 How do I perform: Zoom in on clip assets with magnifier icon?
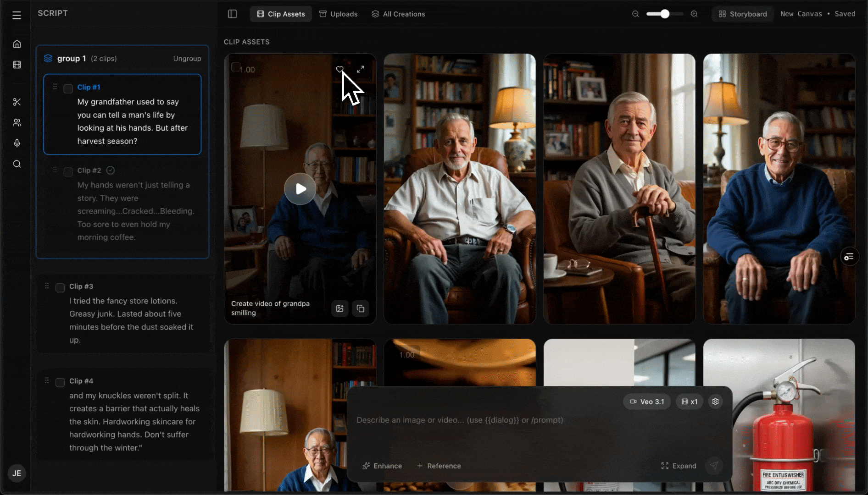pos(694,14)
